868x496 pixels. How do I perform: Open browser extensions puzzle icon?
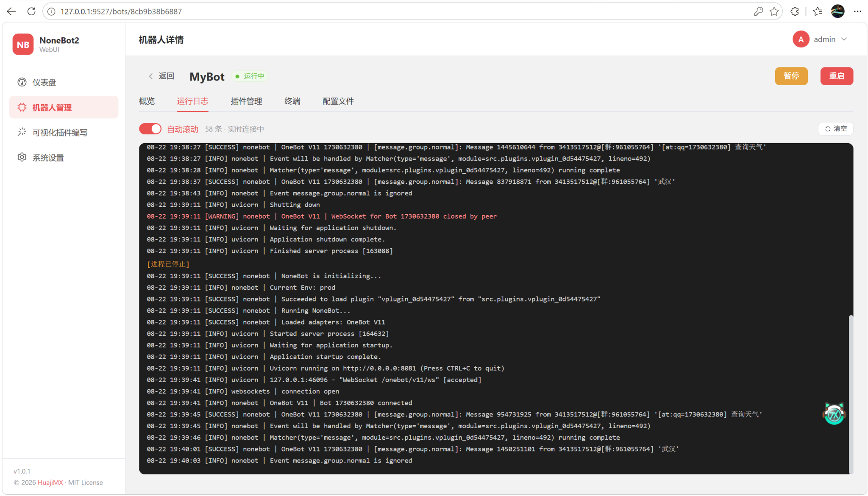coord(795,11)
